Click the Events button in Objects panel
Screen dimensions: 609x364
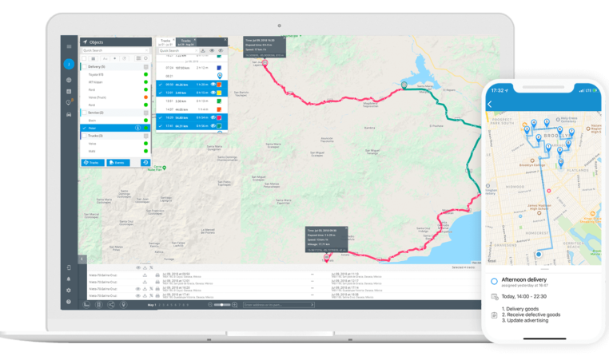117,163
